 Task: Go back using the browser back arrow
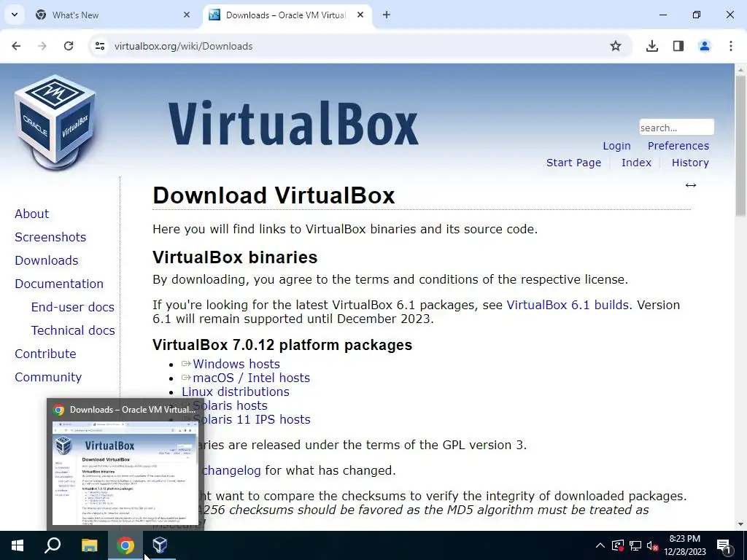click(16, 46)
